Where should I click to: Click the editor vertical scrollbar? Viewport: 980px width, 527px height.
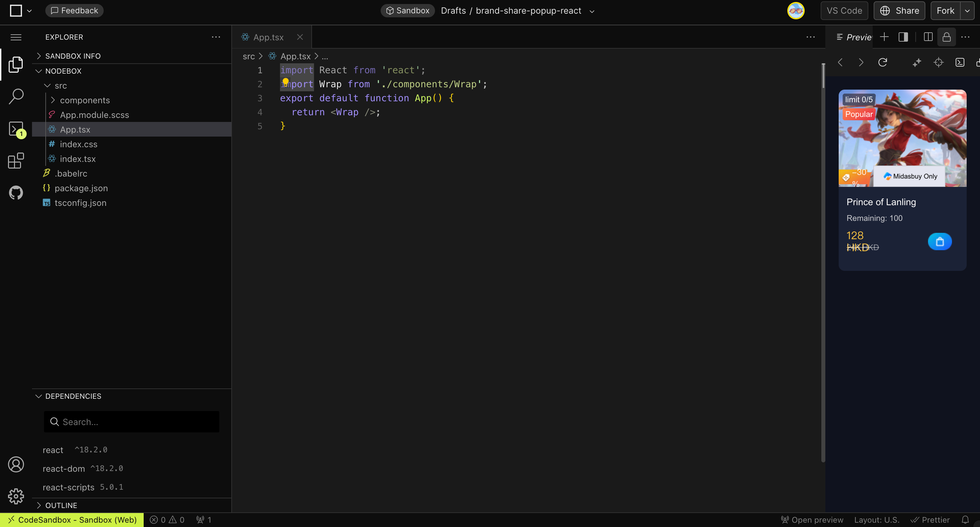point(823,263)
